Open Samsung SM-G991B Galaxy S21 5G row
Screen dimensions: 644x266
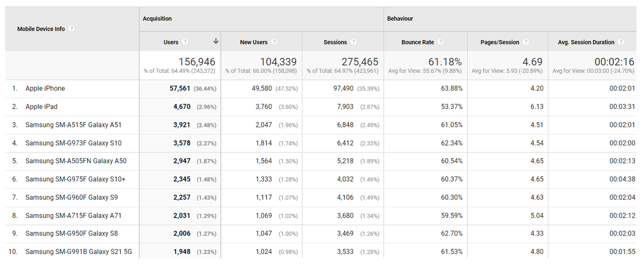point(78,252)
